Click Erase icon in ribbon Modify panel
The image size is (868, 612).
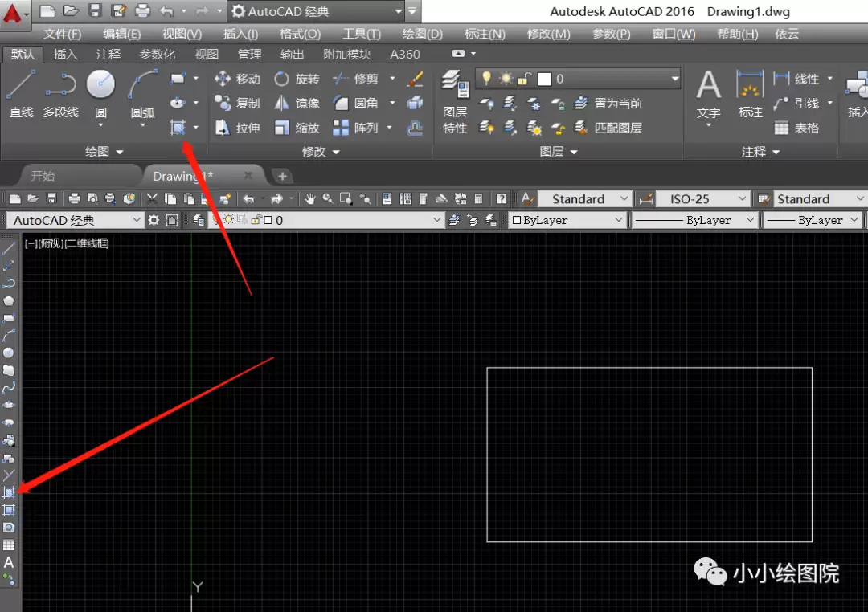coord(416,80)
